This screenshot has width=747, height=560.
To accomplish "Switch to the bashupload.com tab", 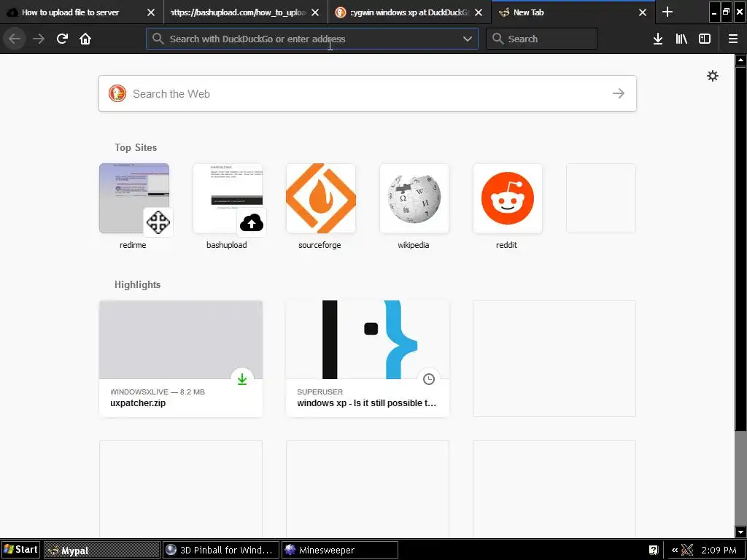I will (246, 12).
